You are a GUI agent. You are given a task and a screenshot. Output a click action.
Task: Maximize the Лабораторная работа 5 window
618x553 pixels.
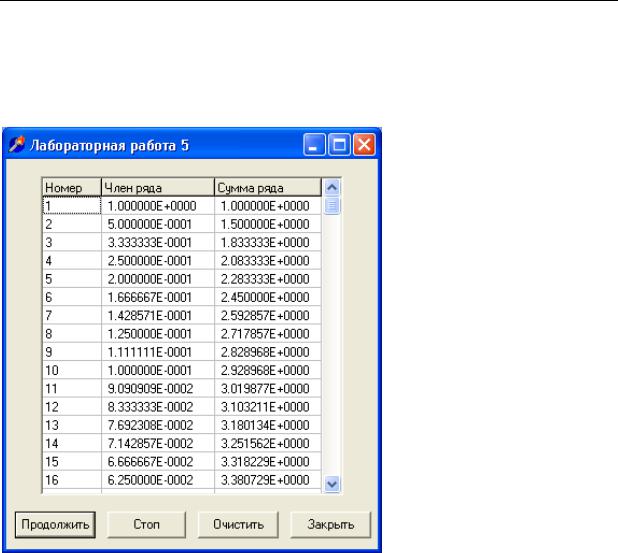click(339, 144)
